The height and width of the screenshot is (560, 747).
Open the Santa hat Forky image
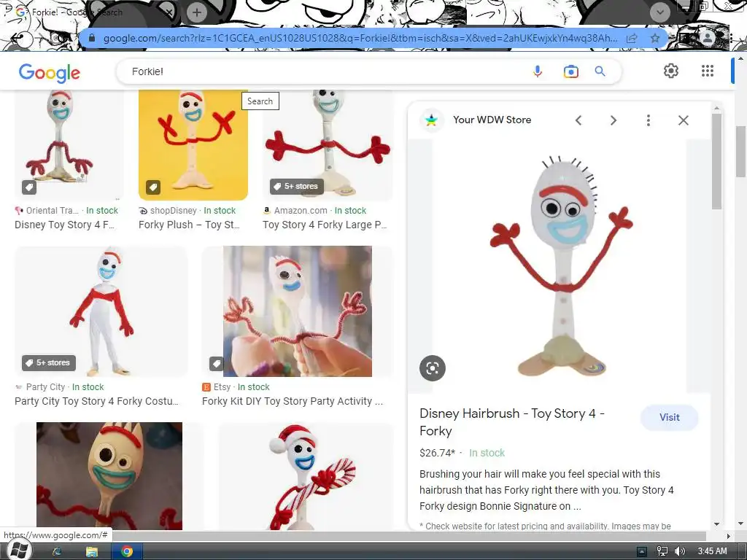(306, 475)
